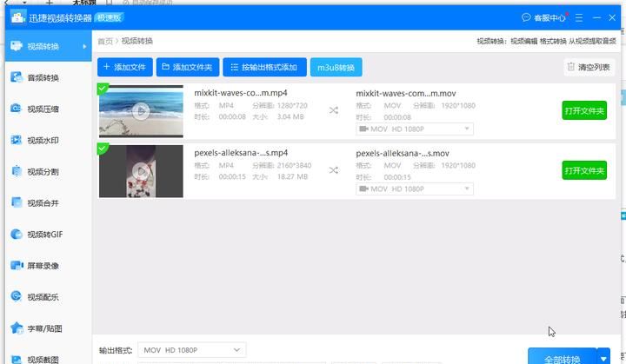This screenshot has height=364, width=626.
Task: Click the expand arrow on 视频转换
Action: pos(84,46)
